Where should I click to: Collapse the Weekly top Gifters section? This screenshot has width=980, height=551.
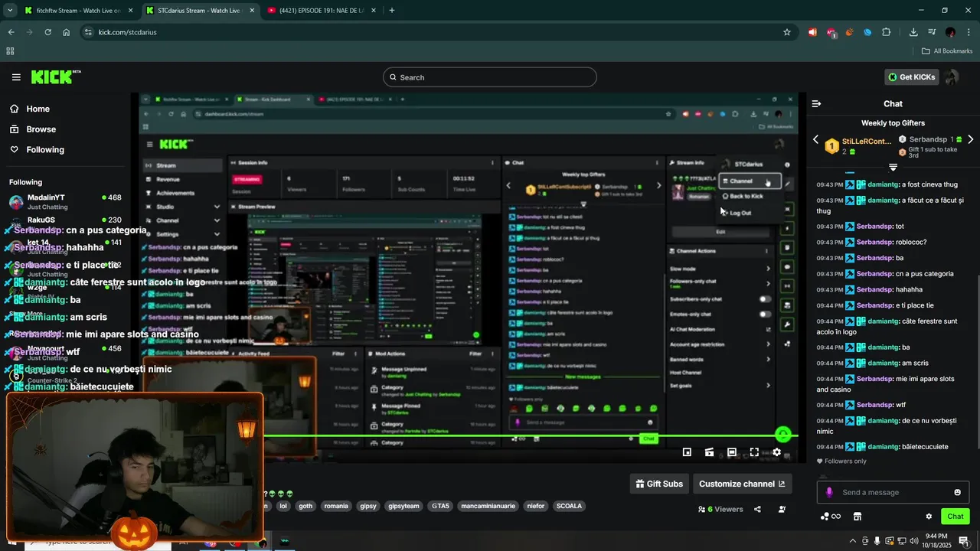893,167
